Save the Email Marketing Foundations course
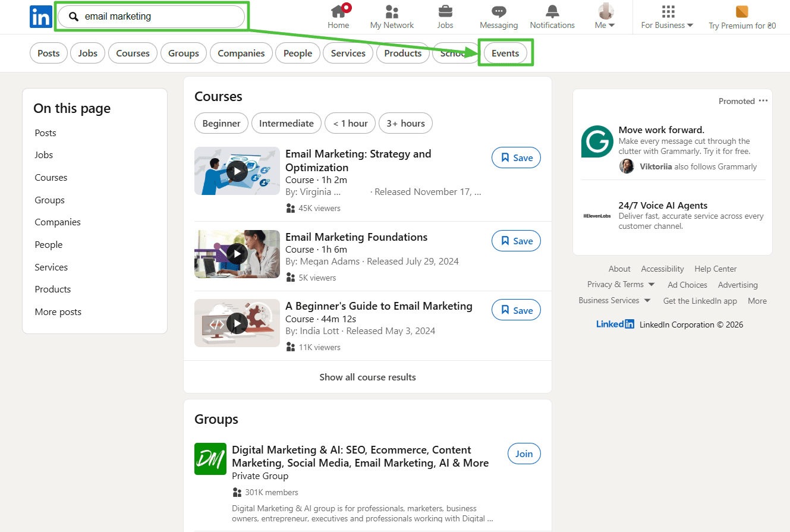The image size is (790, 532). tap(516, 241)
